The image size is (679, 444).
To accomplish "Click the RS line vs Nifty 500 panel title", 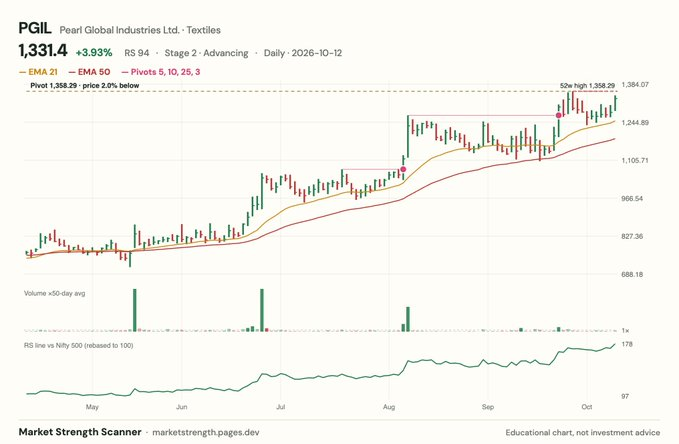I will pos(78,345).
